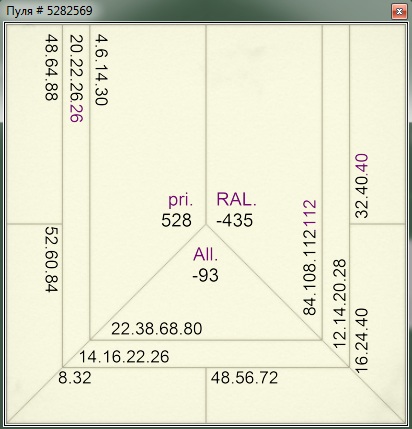Close the Пуля score window
Screen dimensions: 412x429
pyautogui.click(x=399, y=12)
